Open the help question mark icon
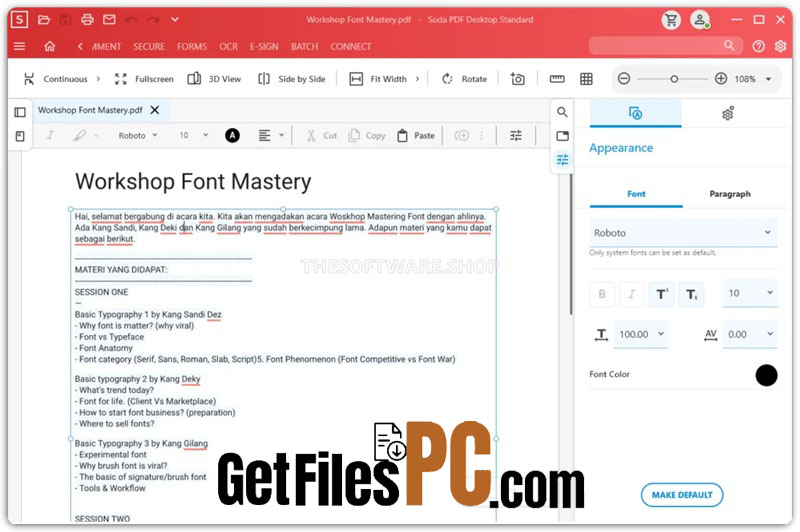Viewport: 800px width, 532px height. 759,46
